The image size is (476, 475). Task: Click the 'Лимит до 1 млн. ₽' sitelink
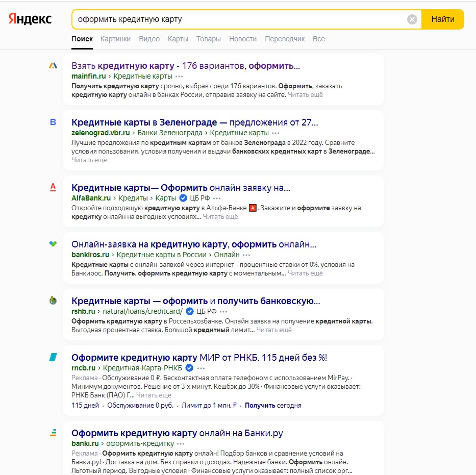(x=209, y=406)
